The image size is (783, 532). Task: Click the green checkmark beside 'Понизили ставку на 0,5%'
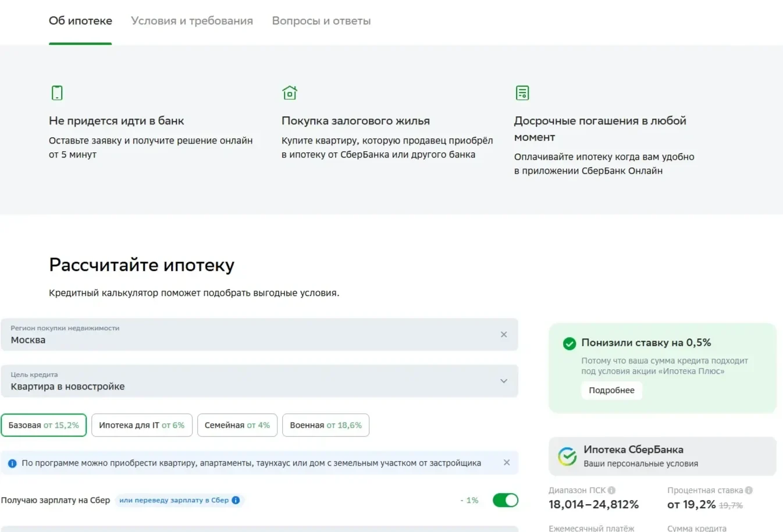point(570,344)
